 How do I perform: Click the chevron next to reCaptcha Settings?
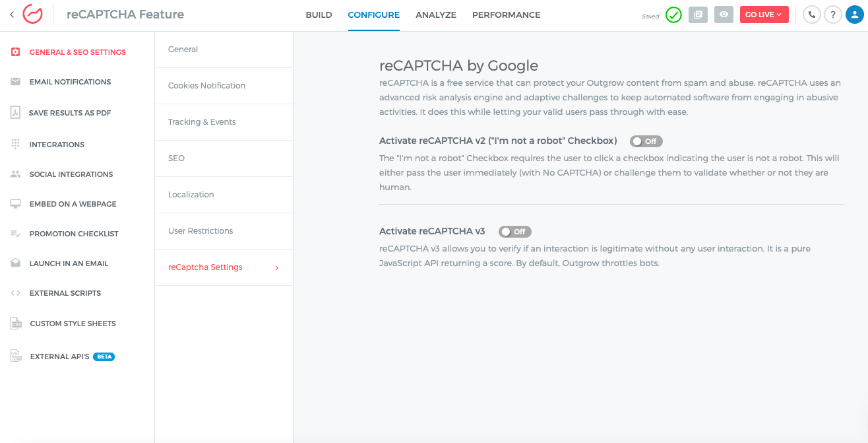[277, 268]
